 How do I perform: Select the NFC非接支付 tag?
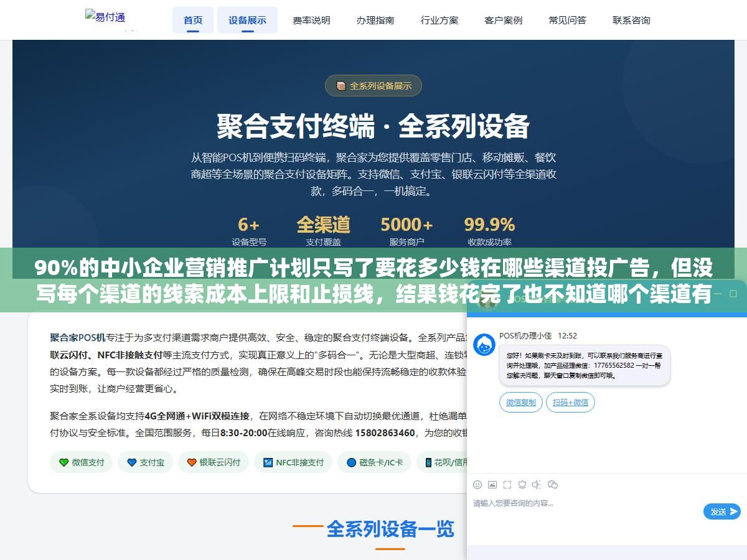(293, 462)
